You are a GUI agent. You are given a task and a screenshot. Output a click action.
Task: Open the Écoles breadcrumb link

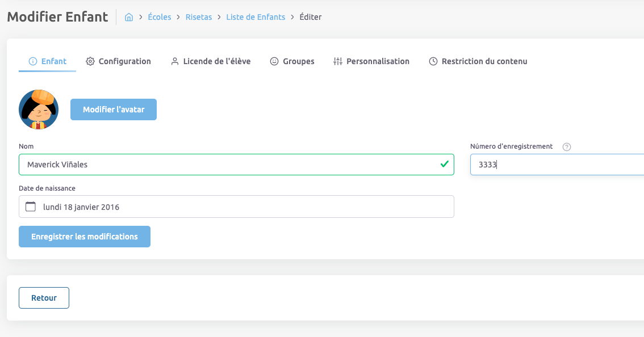(x=159, y=17)
